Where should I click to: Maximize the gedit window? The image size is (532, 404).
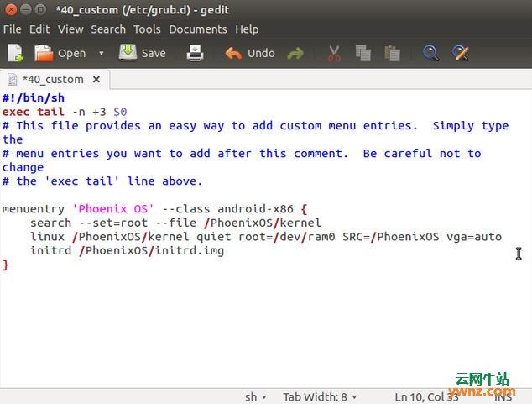pos(40,9)
